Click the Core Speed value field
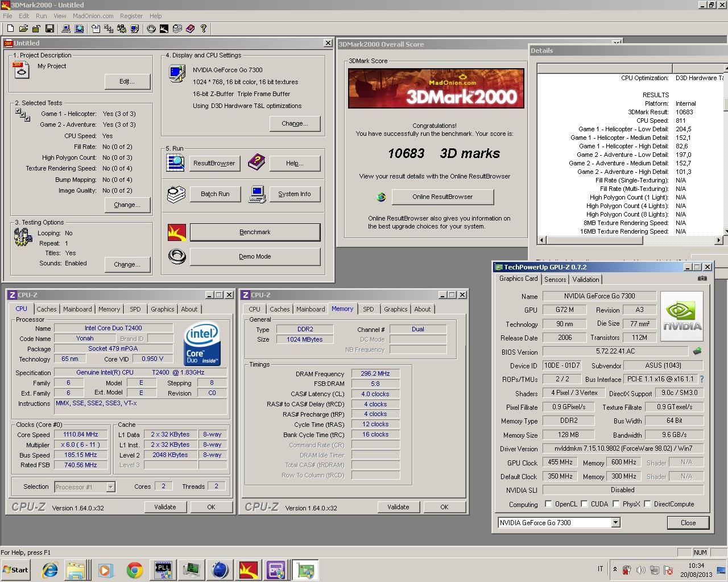This screenshot has width=728, height=582. 80,434
